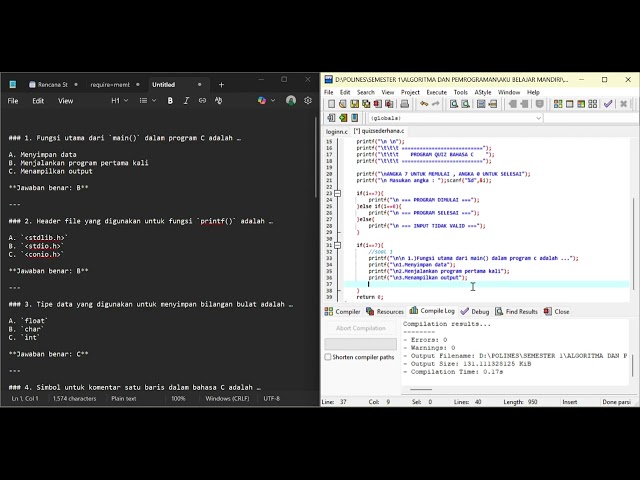This screenshot has width=640, height=480.
Task: Click the Replace icon in Dev-C++ toolbar
Action: point(465,104)
